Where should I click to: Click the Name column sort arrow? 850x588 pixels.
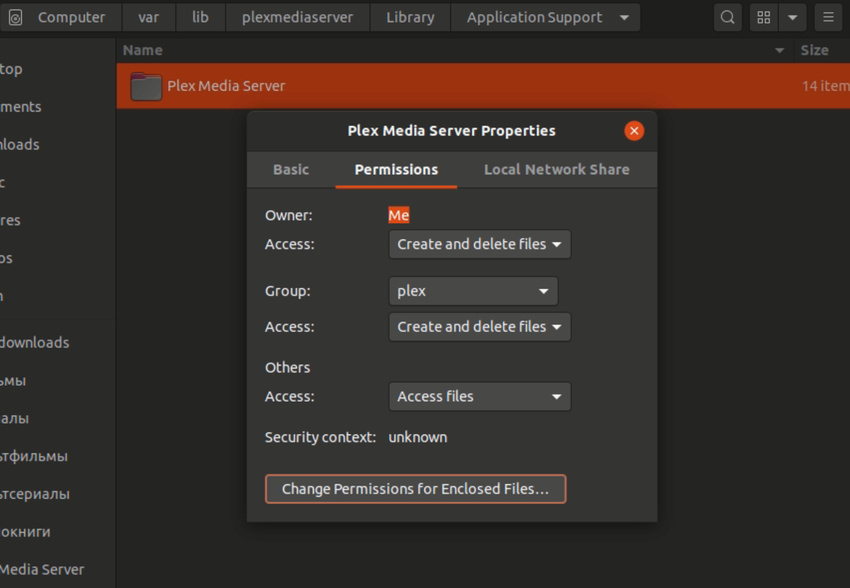pos(780,50)
